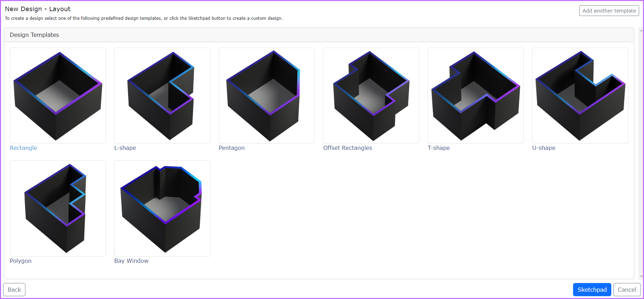Image resolution: width=644 pixels, height=299 pixels.
Task: Click the Rectangle text link
Action: pos(23,148)
